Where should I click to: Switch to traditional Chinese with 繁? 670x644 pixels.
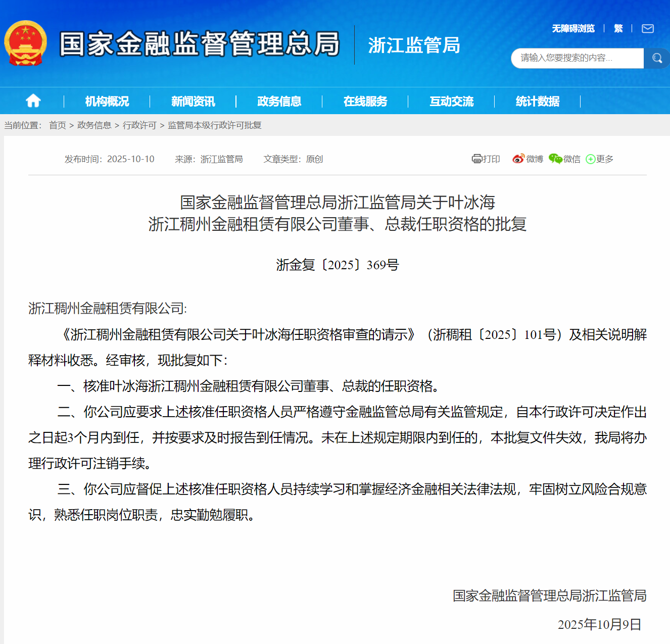(x=618, y=29)
